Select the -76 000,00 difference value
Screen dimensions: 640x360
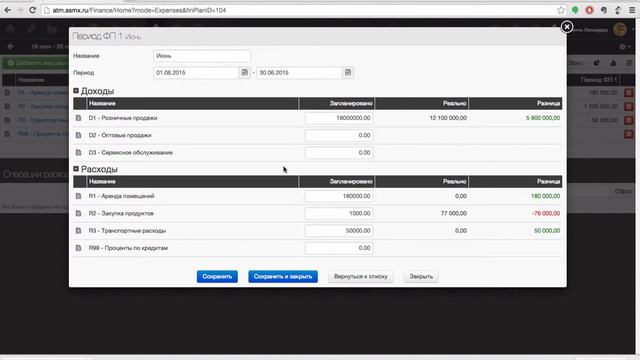click(x=546, y=213)
